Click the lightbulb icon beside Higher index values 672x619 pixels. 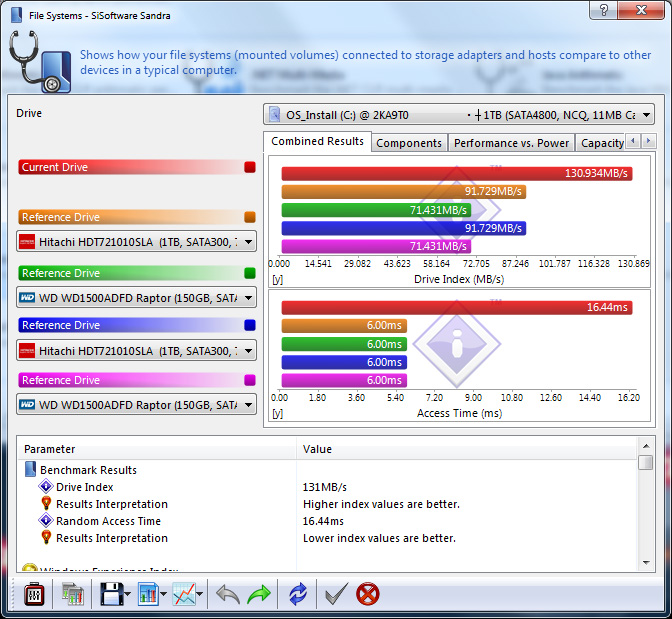46,503
